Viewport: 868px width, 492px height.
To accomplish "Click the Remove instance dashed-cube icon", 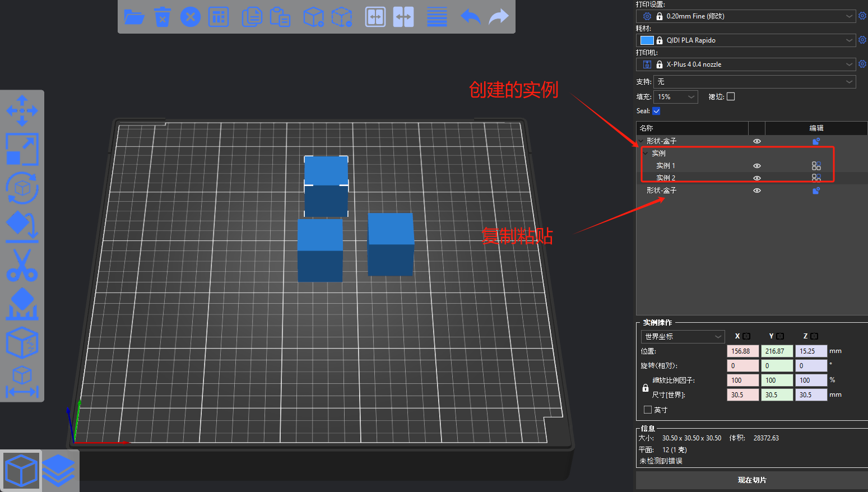I will pos(341,17).
